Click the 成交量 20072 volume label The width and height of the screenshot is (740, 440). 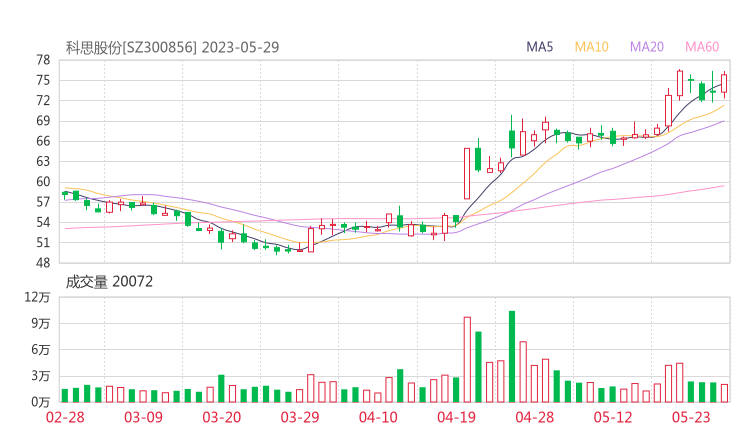pyautogui.click(x=109, y=282)
